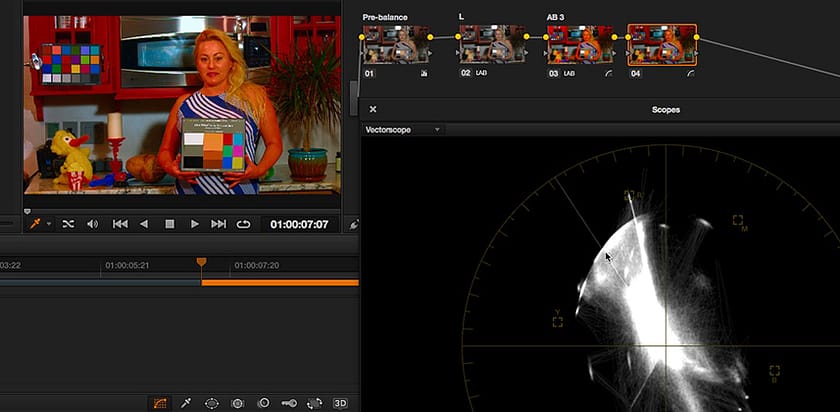
Task: Click the AB 3 node label
Action: (555, 17)
